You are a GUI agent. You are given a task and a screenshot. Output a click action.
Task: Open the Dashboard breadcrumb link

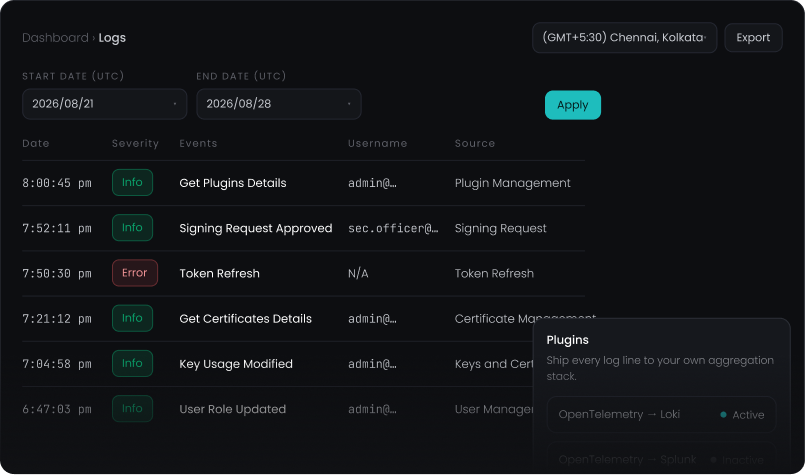[x=55, y=38]
